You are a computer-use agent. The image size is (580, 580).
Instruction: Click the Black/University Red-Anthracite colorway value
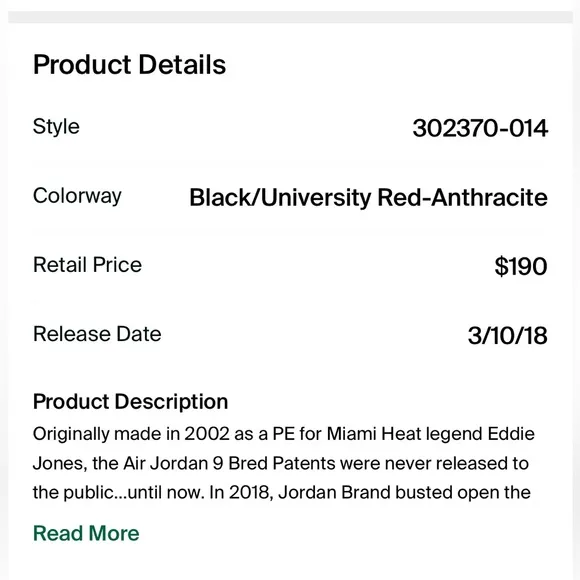(368, 197)
